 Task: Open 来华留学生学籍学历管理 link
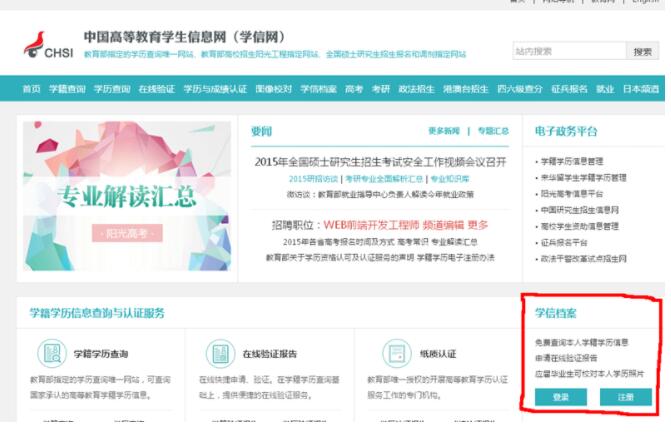tap(584, 178)
